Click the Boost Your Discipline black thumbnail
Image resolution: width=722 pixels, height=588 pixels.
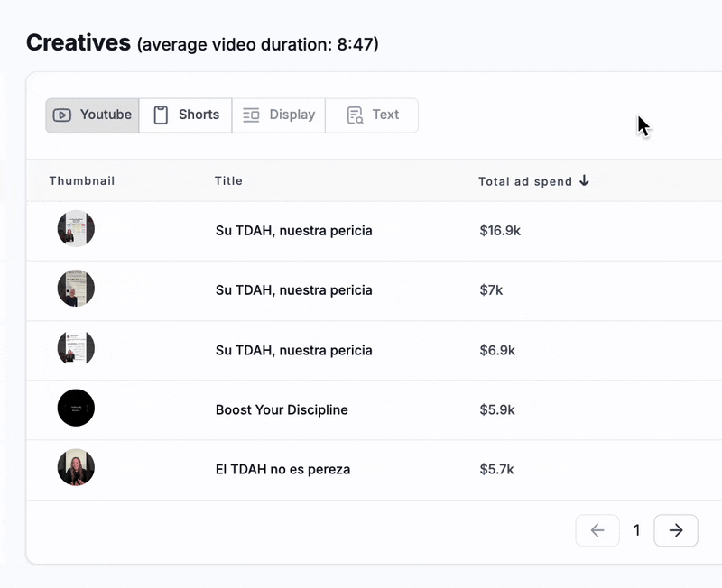(76, 408)
